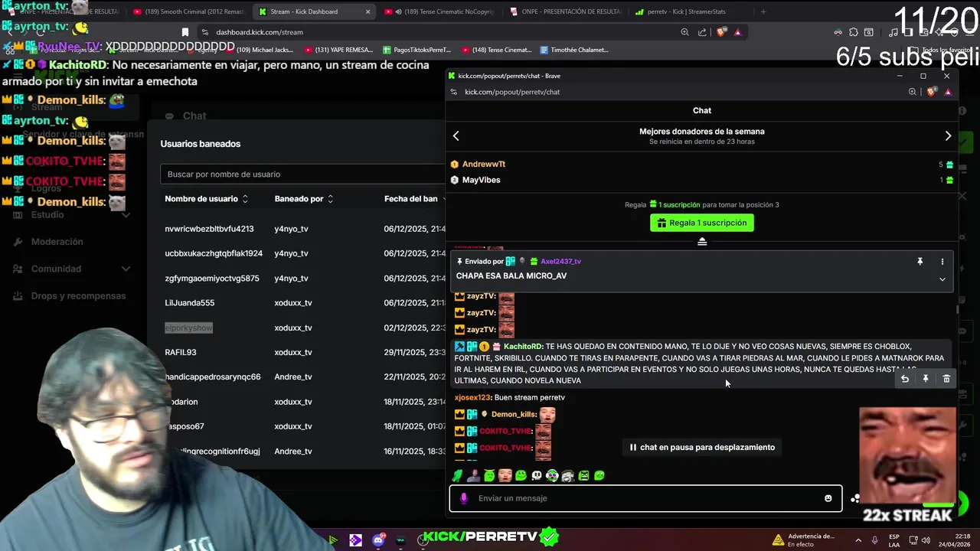Sort banned list by Nombre de usuario
Image resolution: width=980 pixels, height=551 pixels.
[206, 199]
